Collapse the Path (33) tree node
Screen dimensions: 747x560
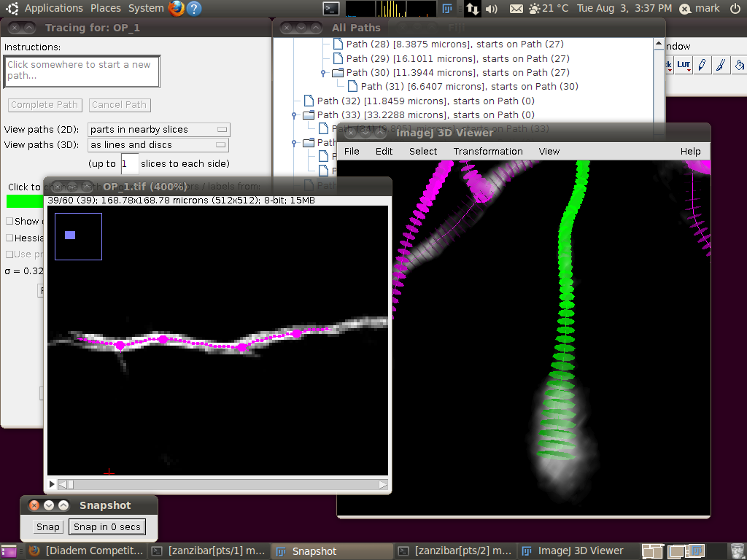(294, 115)
